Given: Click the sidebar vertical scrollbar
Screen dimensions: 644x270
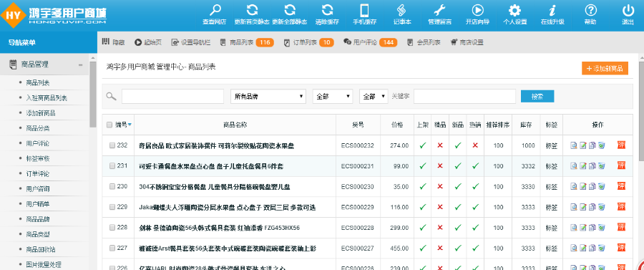Looking at the screenshot, I should pyautogui.click(x=93, y=95).
